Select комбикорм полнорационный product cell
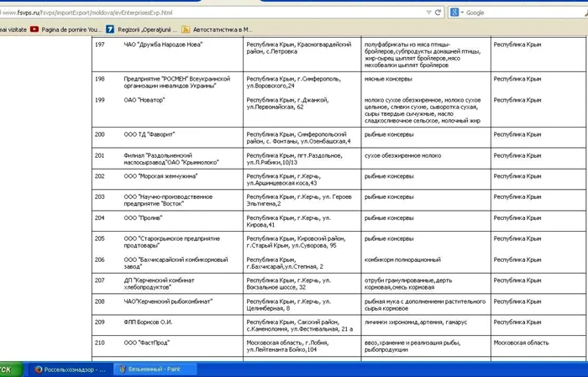Viewport: 588px width, 377px height. (402, 259)
